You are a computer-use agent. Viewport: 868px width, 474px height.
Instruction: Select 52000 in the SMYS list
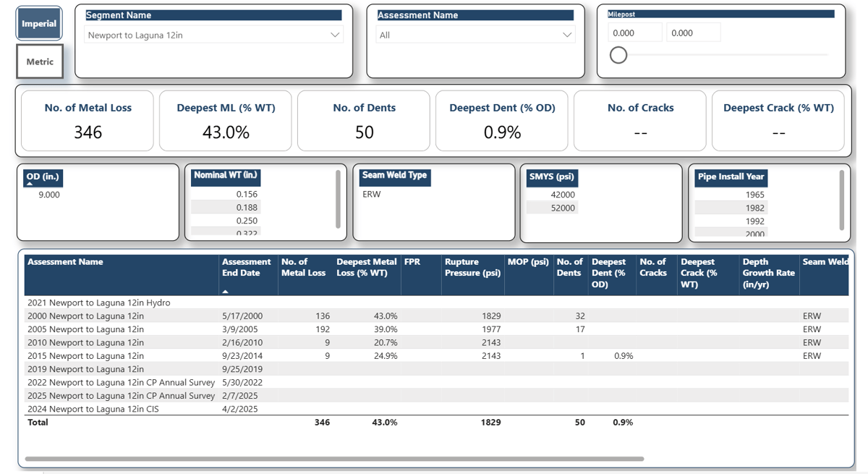click(x=562, y=208)
